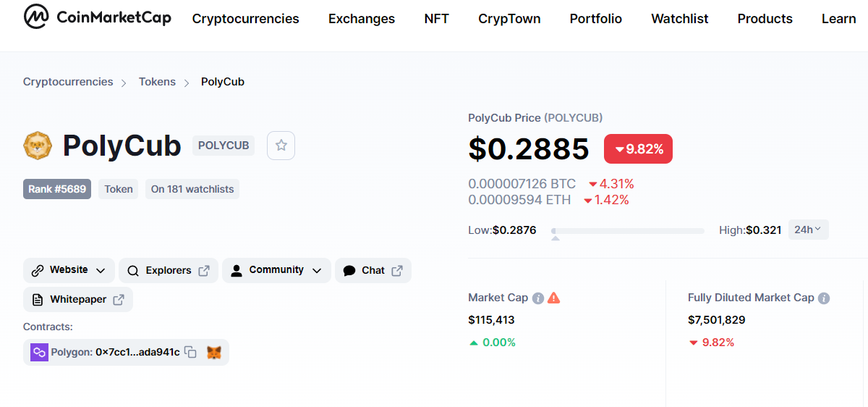Click the High:$0.321 text

[x=750, y=230]
